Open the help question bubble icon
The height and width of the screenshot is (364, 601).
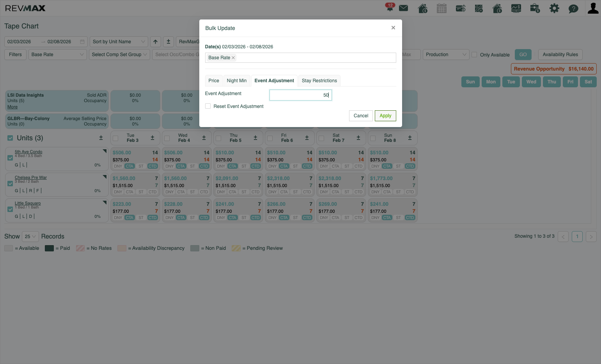[573, 9]
